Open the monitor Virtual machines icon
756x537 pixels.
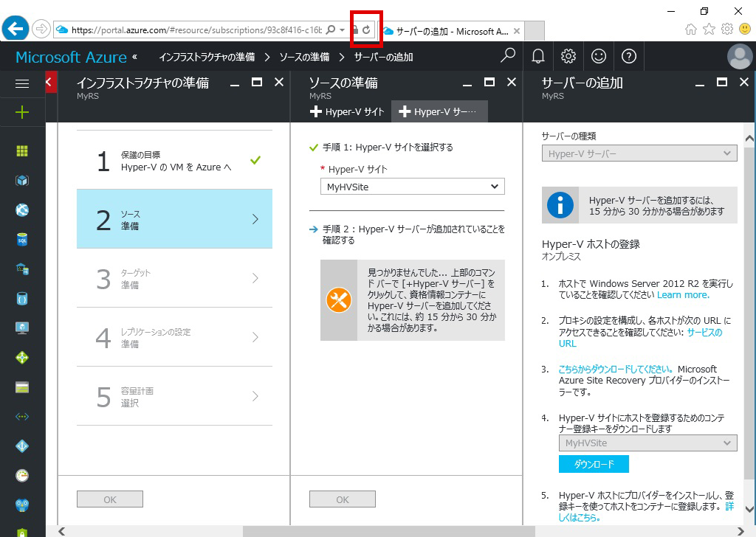coord(22,328)
